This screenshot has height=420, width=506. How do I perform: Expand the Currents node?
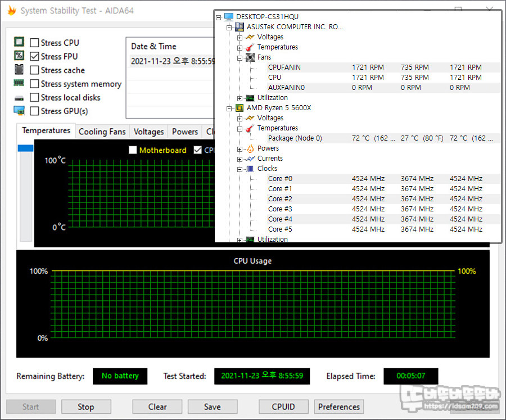[x=240, y=159]
